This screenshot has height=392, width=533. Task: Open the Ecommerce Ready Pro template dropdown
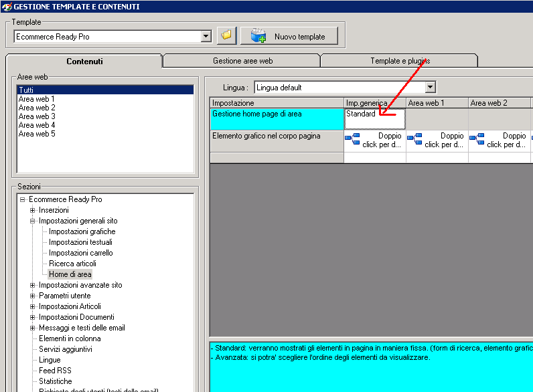pos(206,36)
